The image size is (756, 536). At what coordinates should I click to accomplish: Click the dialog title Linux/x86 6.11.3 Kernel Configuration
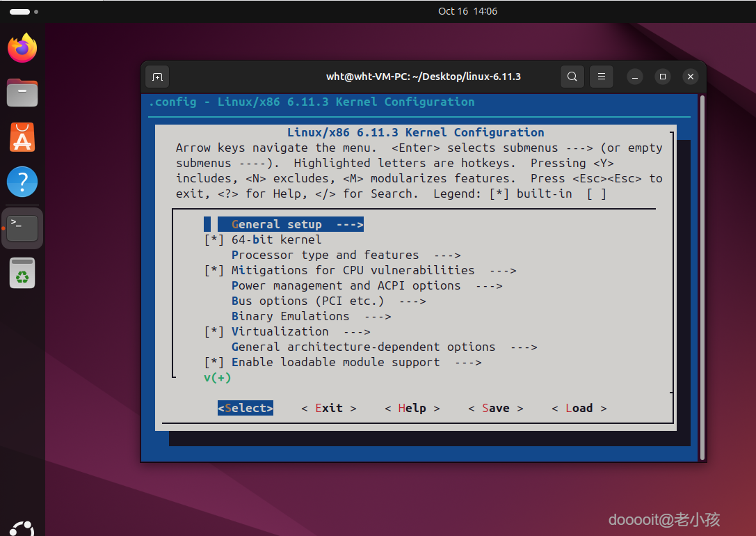[x=416, y=132]
